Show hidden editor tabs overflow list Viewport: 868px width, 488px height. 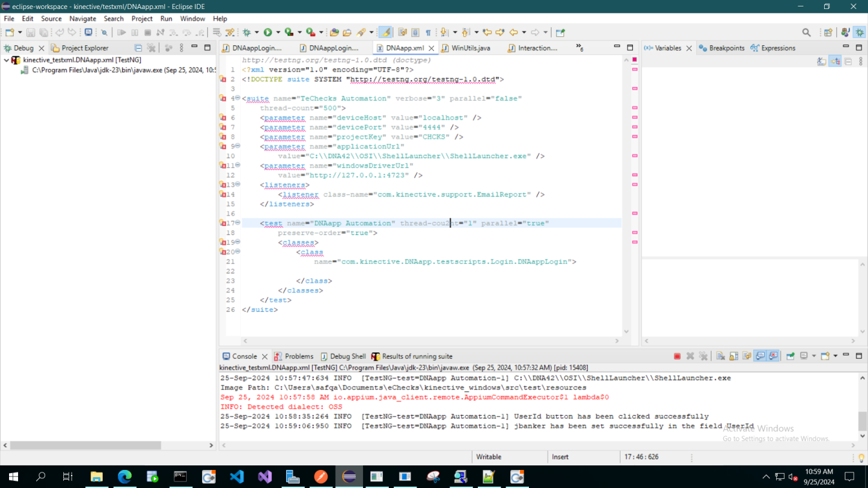coord(579,48)
